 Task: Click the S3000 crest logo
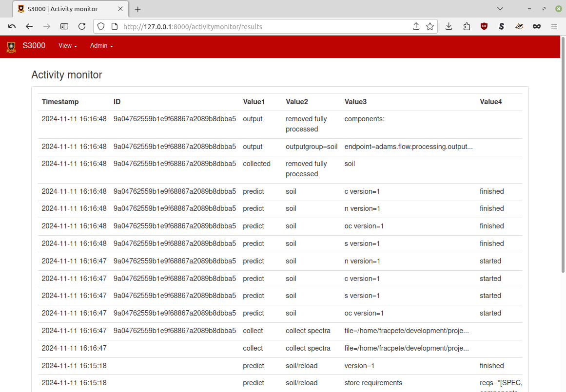click(11, 47)
